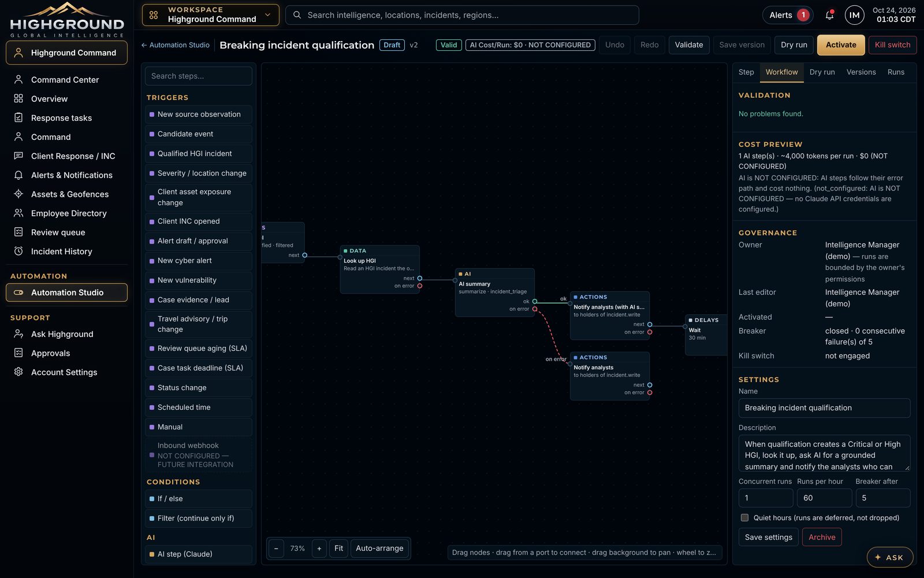Click the workflow Name input field
Viewport: 924px width, 578px height.
click(x=824, y=408)
